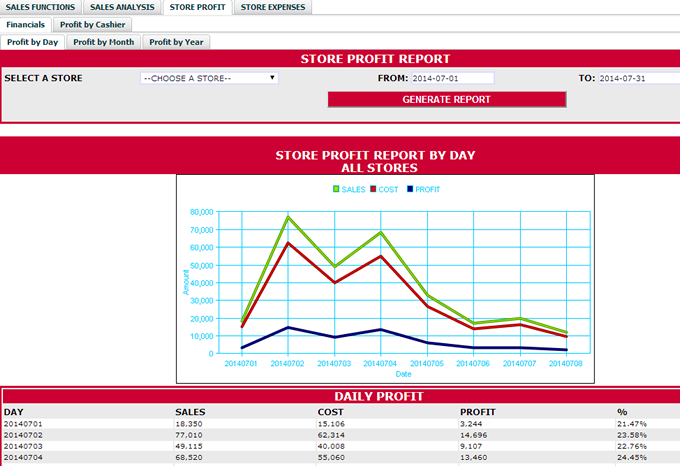
Task: Open the STORE EXPENSES tab
Action: click(x=273, y=7)
